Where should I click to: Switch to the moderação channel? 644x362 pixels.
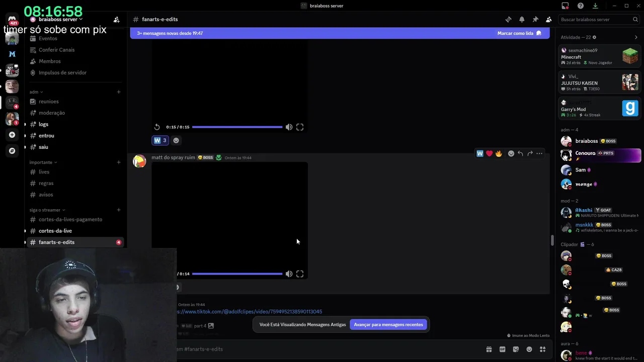(x=75, y=113)
